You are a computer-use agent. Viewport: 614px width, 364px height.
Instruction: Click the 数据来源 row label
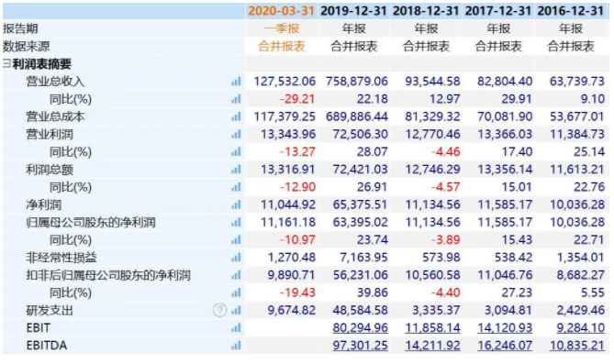coord(27,46)
